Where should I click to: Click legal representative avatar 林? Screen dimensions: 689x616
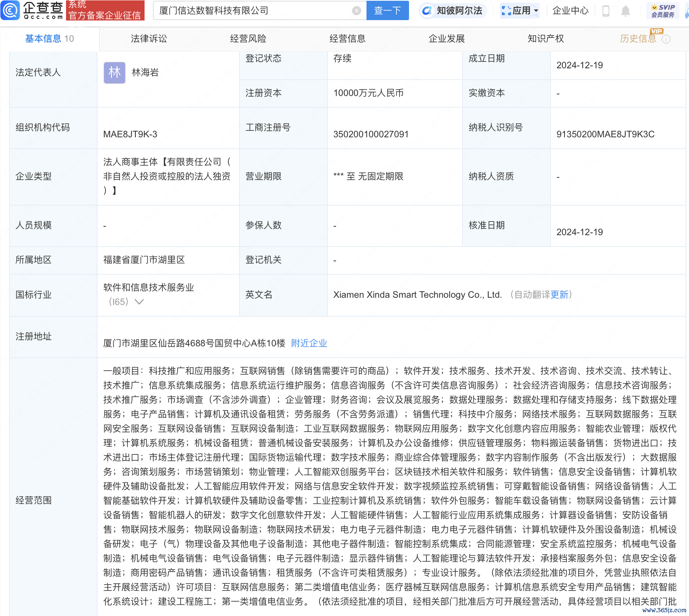[x=115, y=72]
